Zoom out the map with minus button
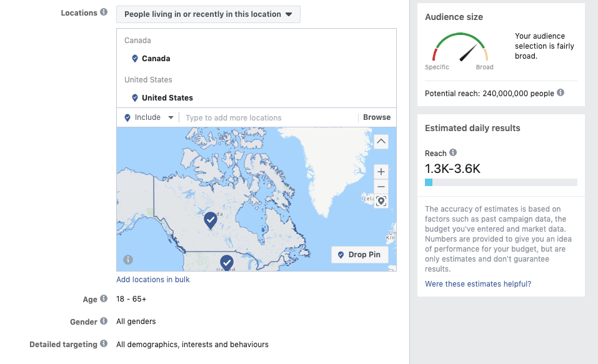This screenshot has height=364, width=598. coord(381,187)
